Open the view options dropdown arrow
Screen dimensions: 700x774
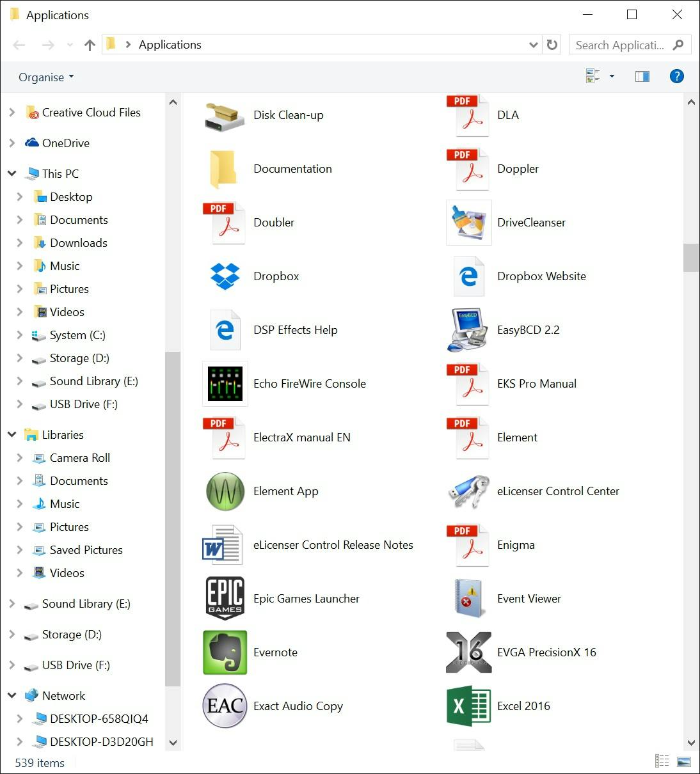[x=612, y=77]
